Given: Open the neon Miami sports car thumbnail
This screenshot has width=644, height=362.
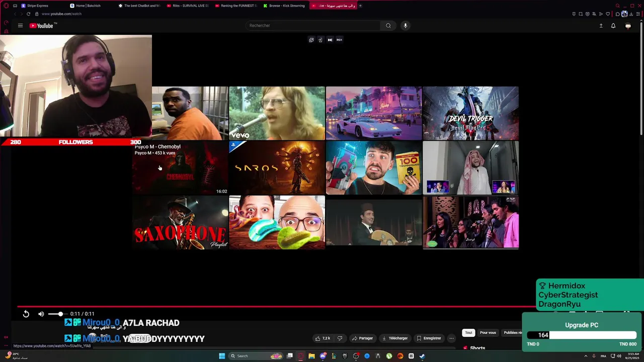Looking at the screenshot, I should coord(374,113).
